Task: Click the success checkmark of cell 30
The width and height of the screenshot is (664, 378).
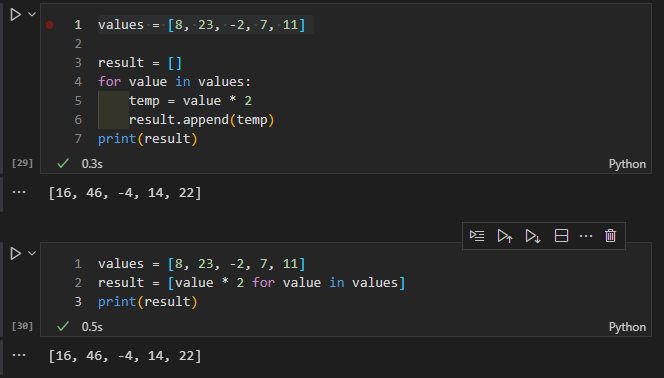Action: coord(63,326)
